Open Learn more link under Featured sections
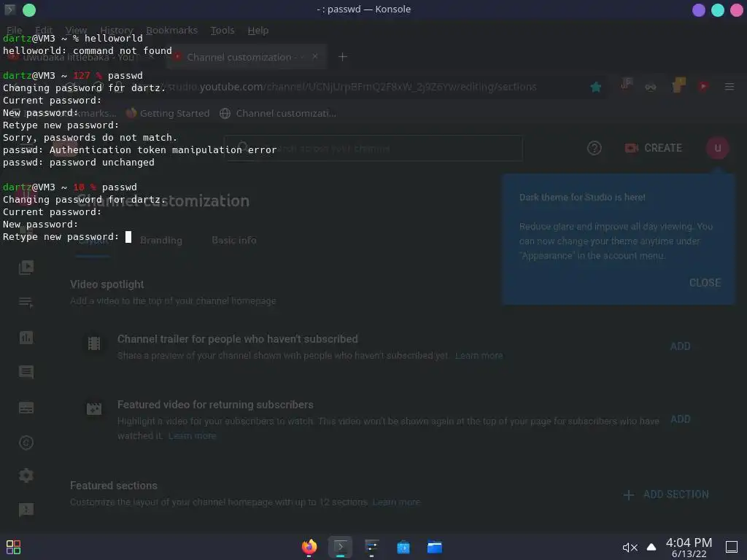Screen dimensions: 747x560 pyautogui.click(x=396, y=502)
